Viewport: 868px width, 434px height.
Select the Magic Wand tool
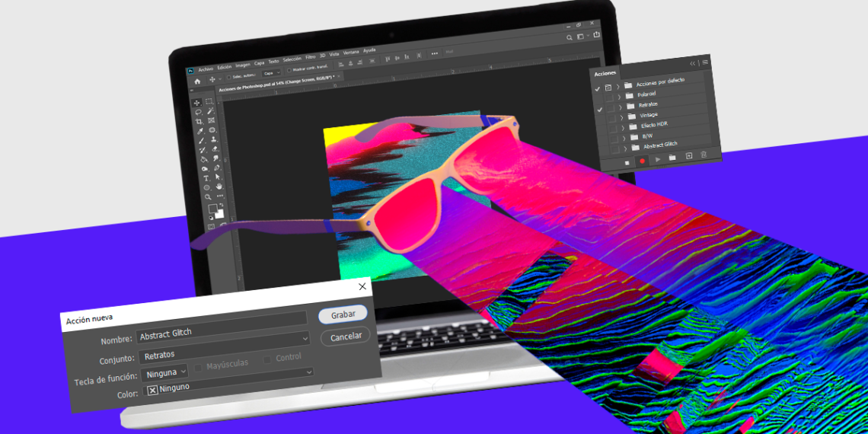(210, 110)
